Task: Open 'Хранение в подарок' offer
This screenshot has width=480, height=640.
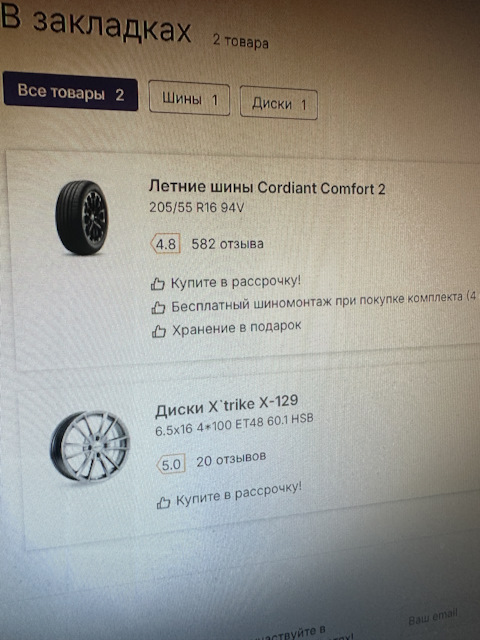Action: pos(236,328)
